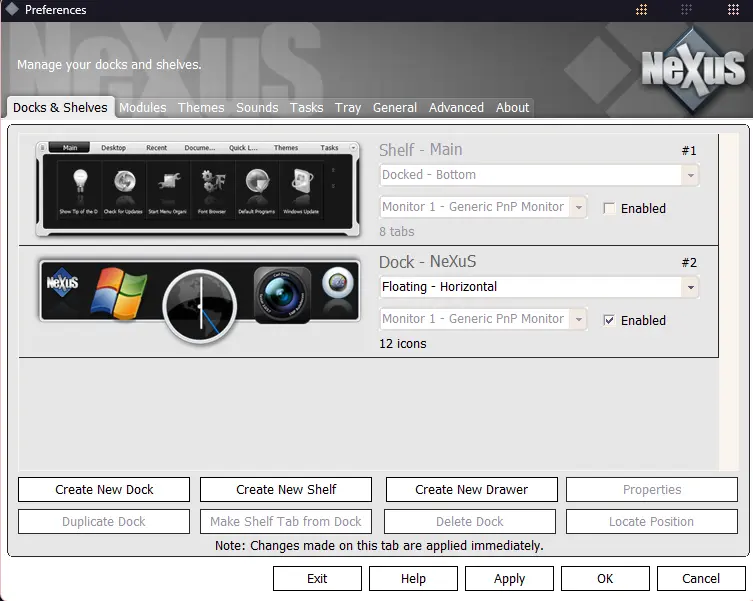753x601 pixels.
Task: Click the small menu handle left of Main tab
Action: click(42, 147)
